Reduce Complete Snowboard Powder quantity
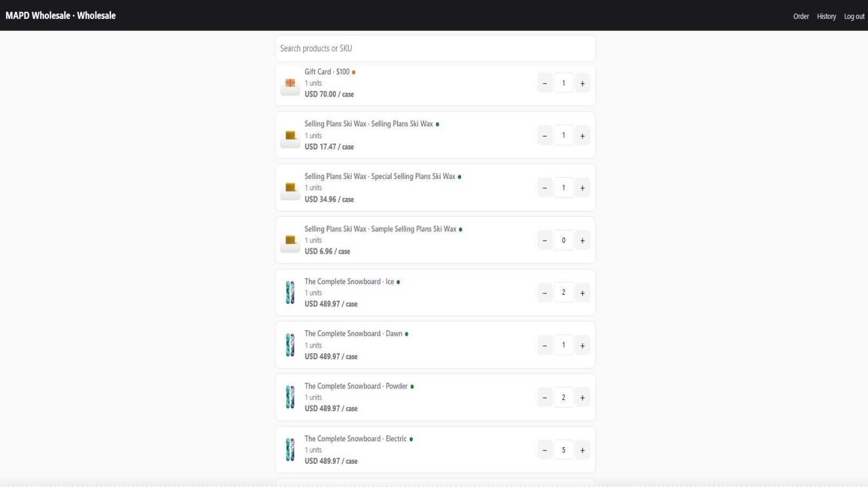The height and width of the screenshot is (488, 868). [x=545, y=398]
